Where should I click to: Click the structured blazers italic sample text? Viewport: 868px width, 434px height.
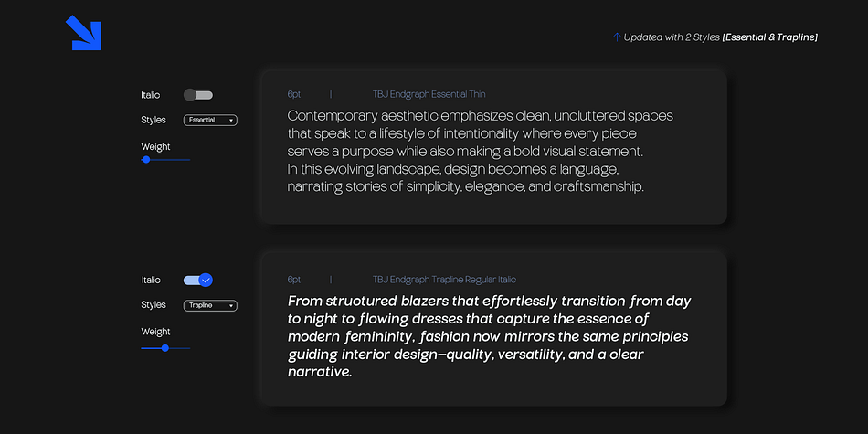[x=490, y=336]
